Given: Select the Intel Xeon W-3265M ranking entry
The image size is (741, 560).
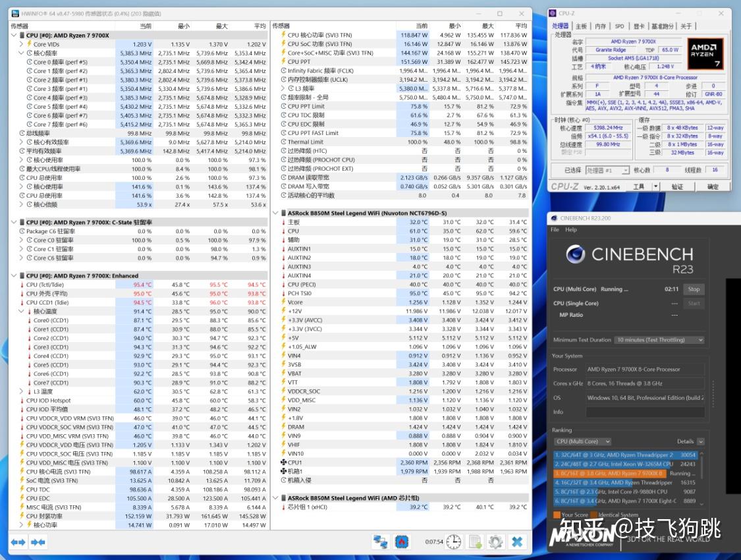Looking at the screenshot, I should coord(625,464).
